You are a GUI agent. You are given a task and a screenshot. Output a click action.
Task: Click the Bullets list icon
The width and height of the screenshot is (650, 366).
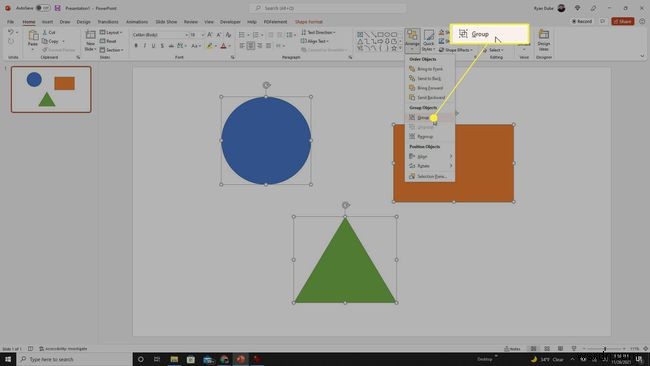pos(242,35)
